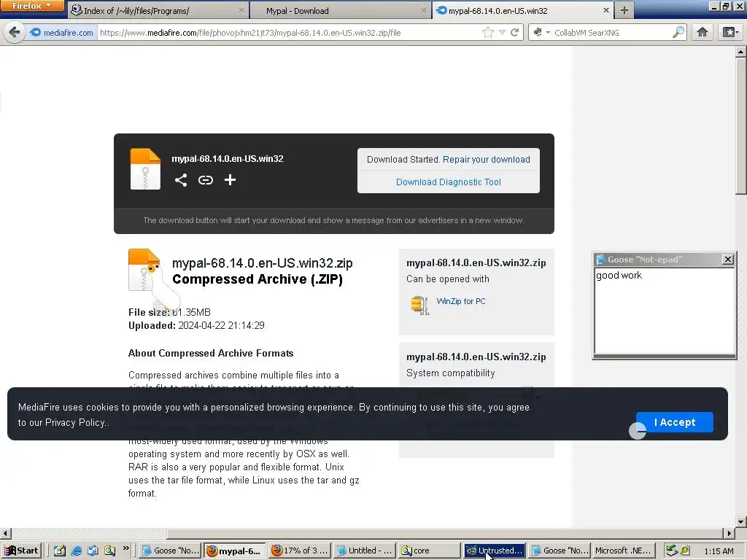
Task: Open the Download Diagnostic Tool link
Action: 449,182
